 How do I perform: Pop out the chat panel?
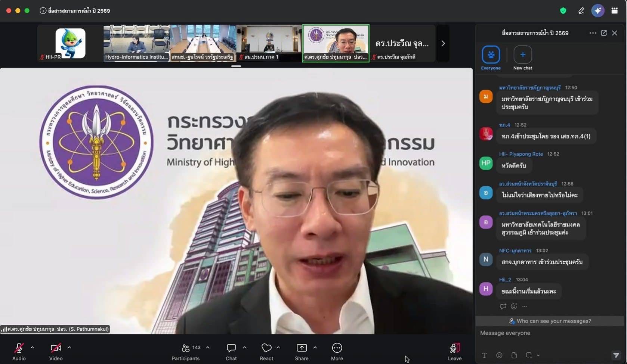pyautogui.click(x=604, y=33)
